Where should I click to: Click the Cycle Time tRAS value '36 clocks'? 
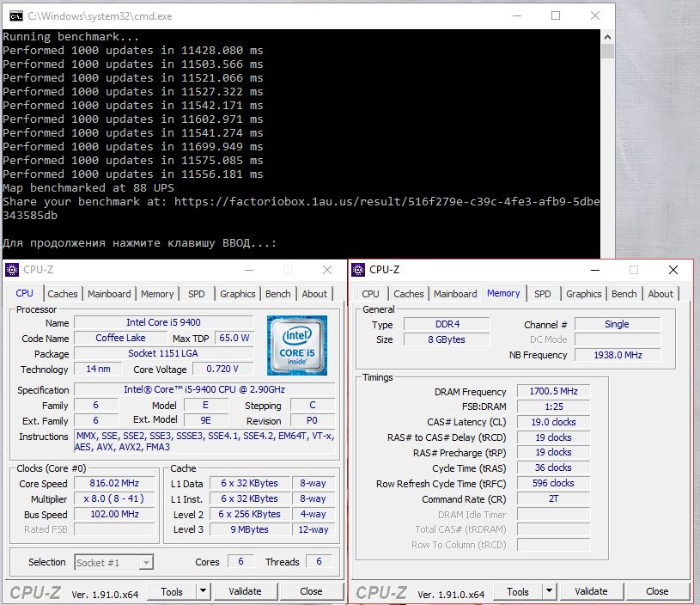pos(554,467)
